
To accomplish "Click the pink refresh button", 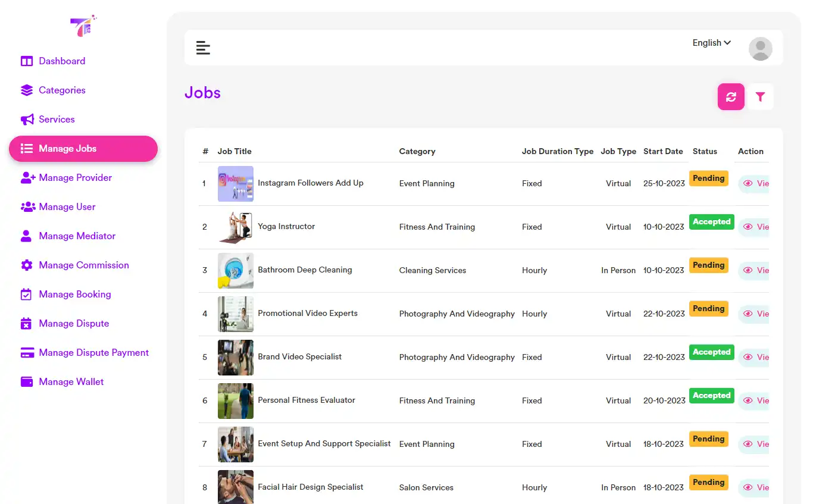I will point(731,96).
